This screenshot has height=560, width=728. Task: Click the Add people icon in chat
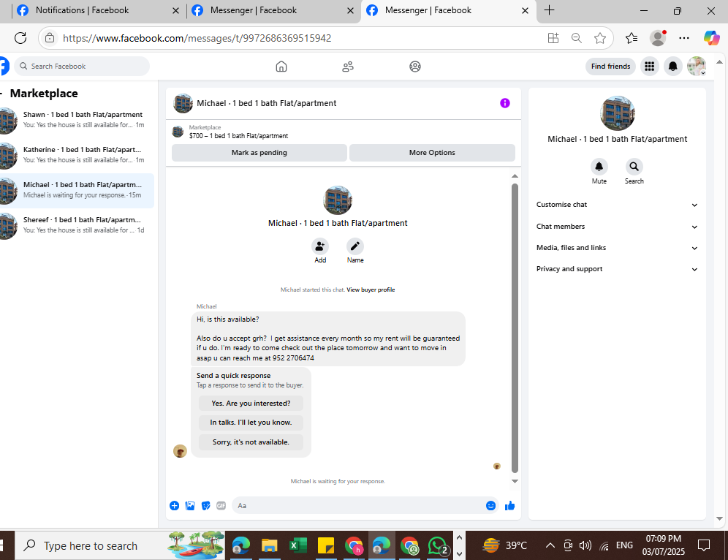tap(320, 246)
